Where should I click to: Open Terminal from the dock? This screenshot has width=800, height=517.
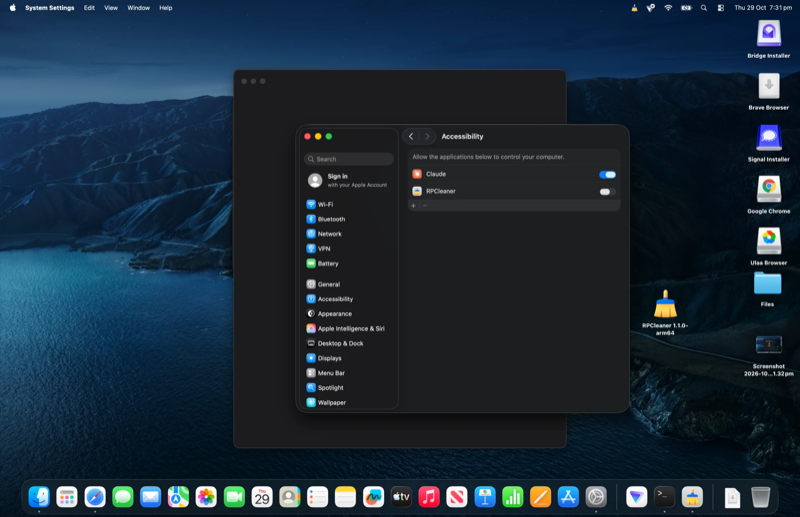(664, 497)
